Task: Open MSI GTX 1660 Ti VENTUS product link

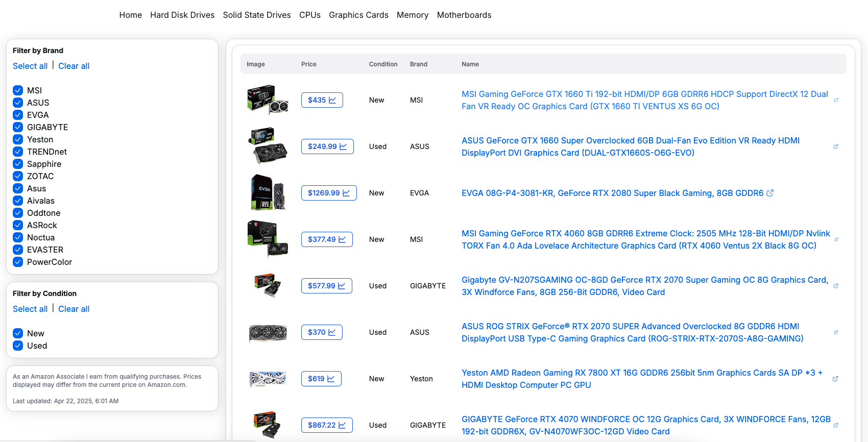Action: point(645,100)
